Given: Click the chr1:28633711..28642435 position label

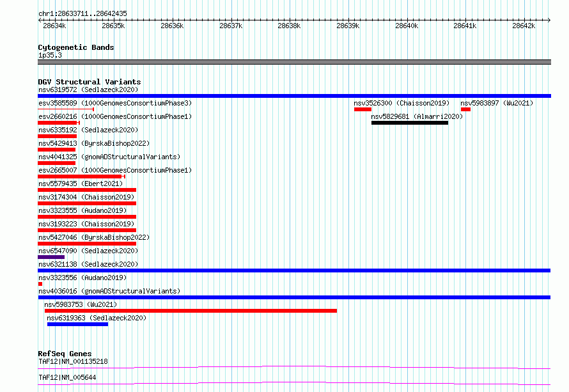Looking at the screenshot, I should [x=82, y=14].
